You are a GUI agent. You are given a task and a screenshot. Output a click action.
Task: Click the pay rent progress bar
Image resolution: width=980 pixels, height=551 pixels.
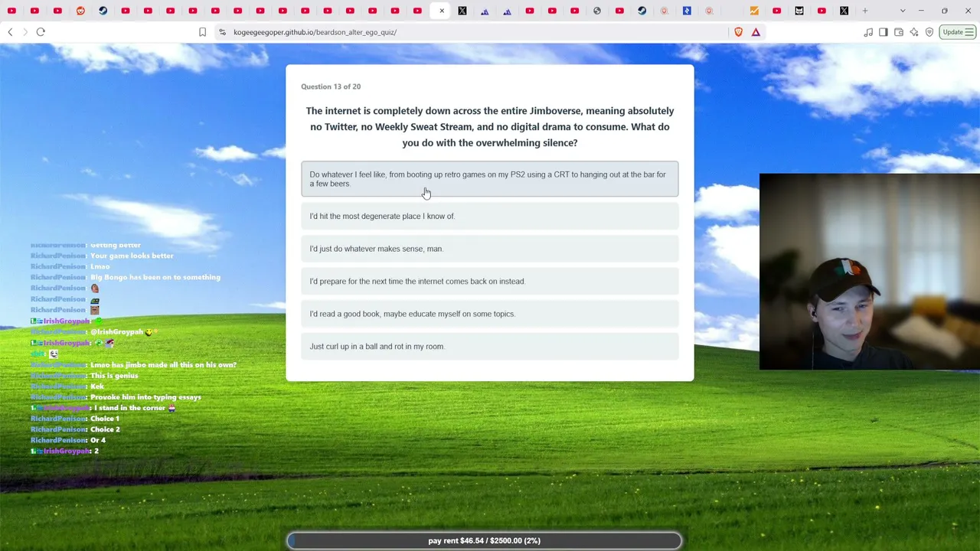point(485,541)
